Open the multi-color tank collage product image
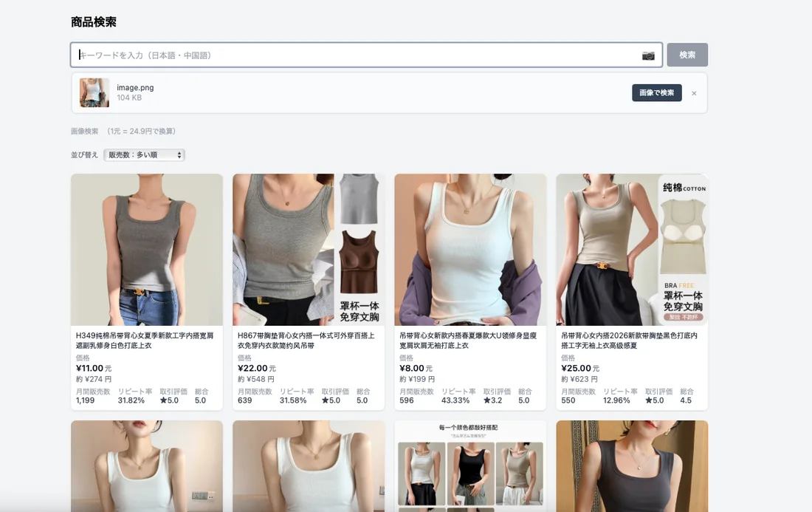Viewport: 812px width, 512px height. (x=470, y=466)
